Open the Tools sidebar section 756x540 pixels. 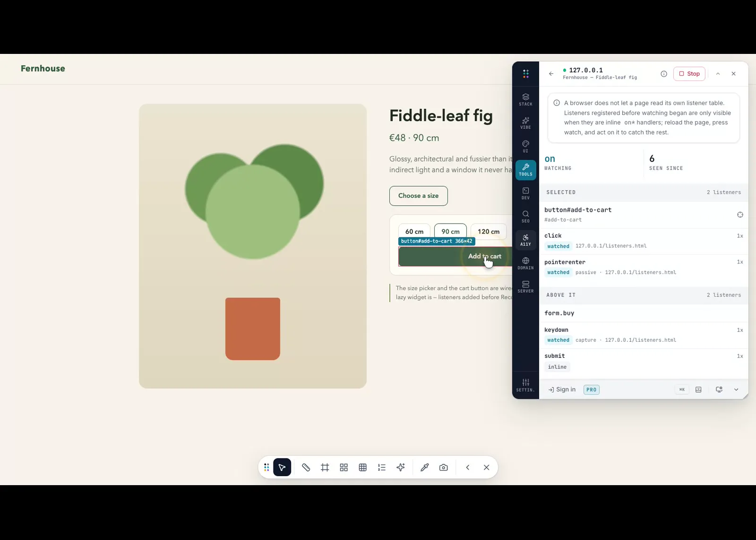point(525,170)
